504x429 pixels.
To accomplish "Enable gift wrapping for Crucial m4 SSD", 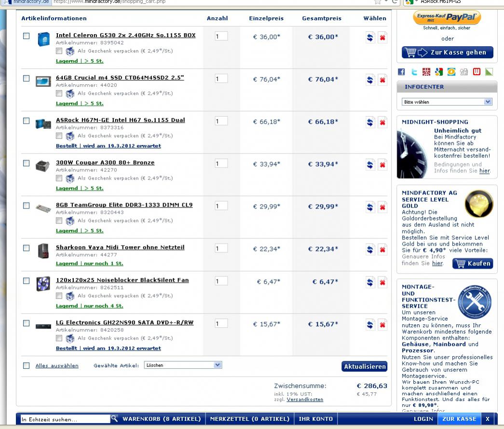I will coord(59,93).
